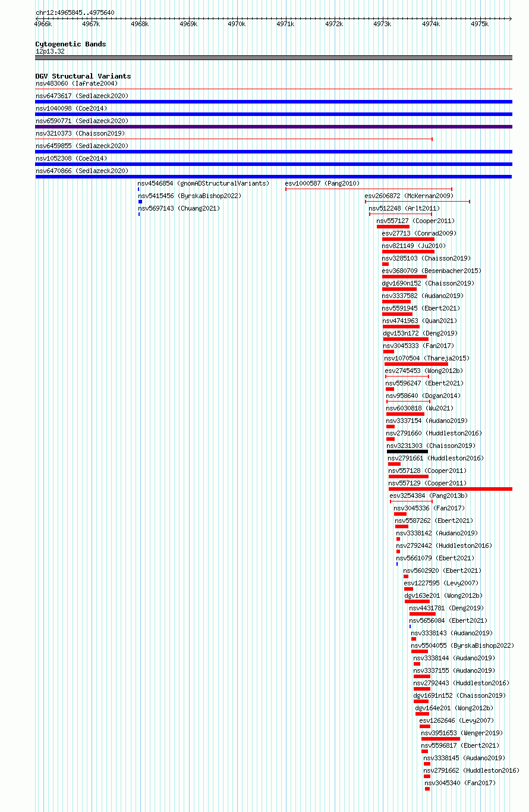Select esv3254384 (Pang2013b) label
This screenshot has height=812, width=529.
(x=429, y=496)
